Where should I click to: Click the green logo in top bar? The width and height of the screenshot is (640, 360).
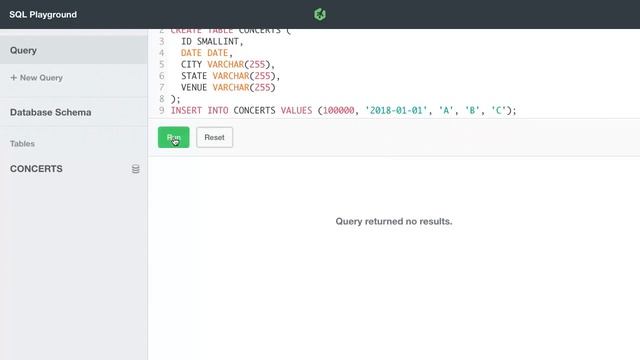click(x=320, y=14)
